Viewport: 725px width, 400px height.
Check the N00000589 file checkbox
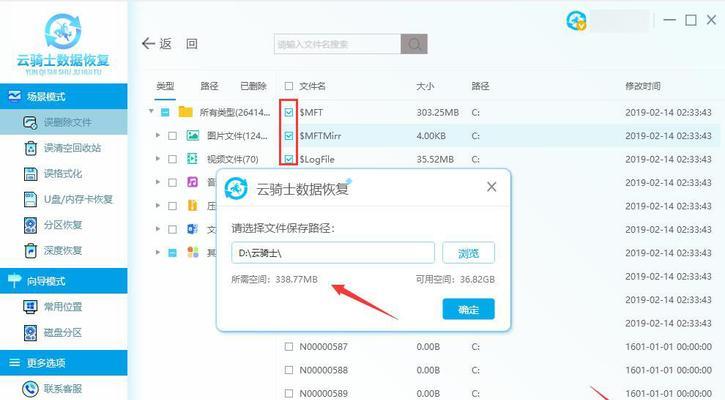point(289,394)
